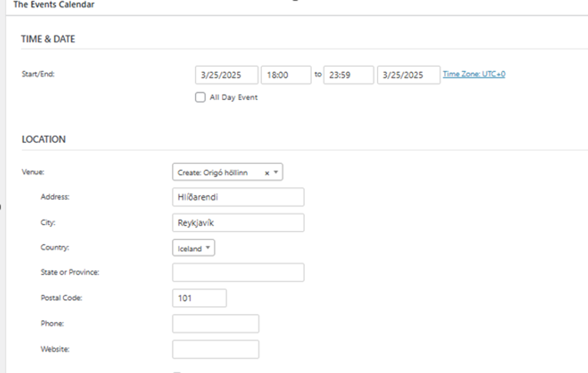Select the 23:59 end time field
The height and width of the screenshot is (373, 588).
pyautogui.click(x=349, y=75)
